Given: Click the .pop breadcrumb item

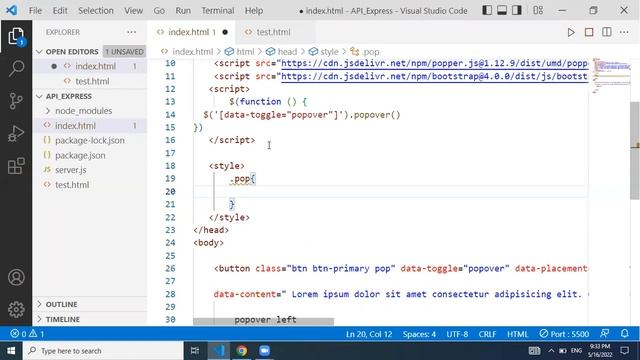Looking at the screenshot, I should point(365,52).
